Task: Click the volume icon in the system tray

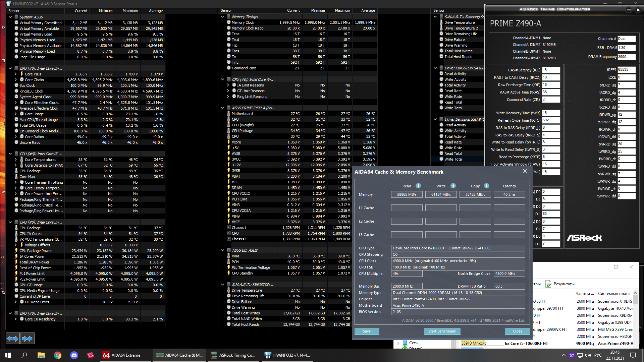Action: [x=588, y=355]
